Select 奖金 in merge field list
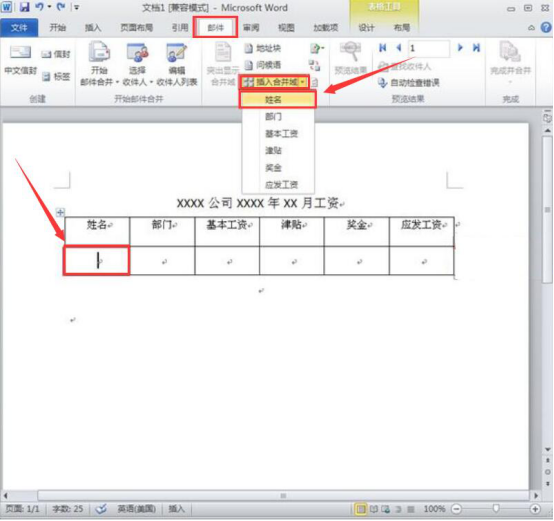This screenshot has width=554, height=521. pyautogui.click(x=277, y=167)
